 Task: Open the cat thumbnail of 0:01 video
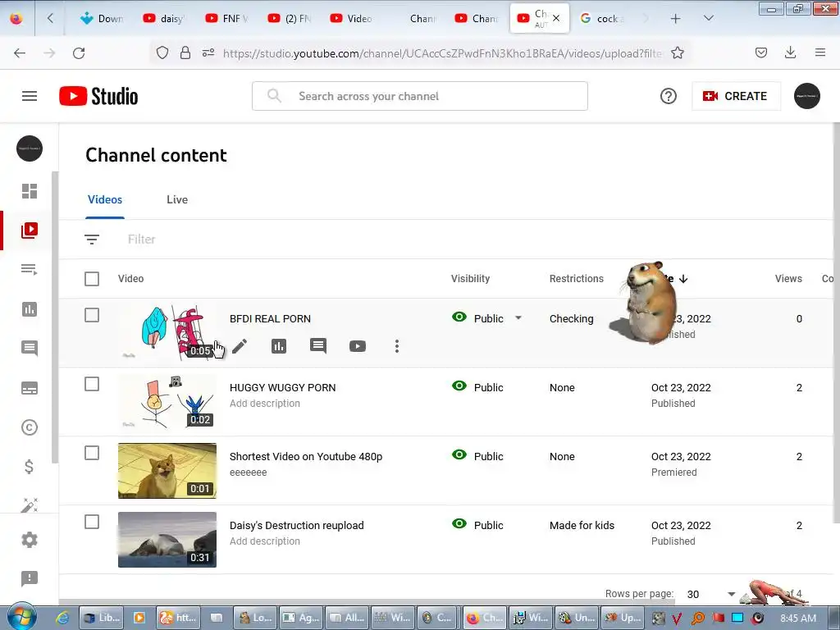(167, 471)
